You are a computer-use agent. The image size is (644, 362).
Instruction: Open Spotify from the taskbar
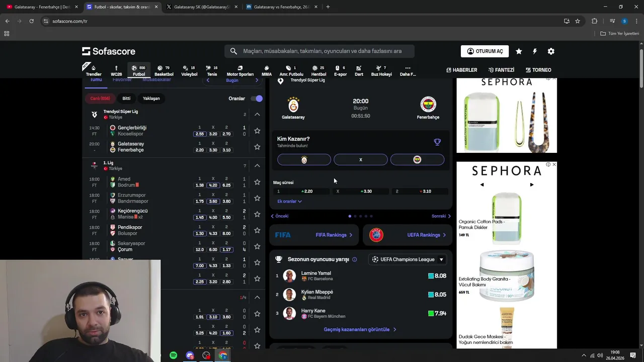[173, 355]
